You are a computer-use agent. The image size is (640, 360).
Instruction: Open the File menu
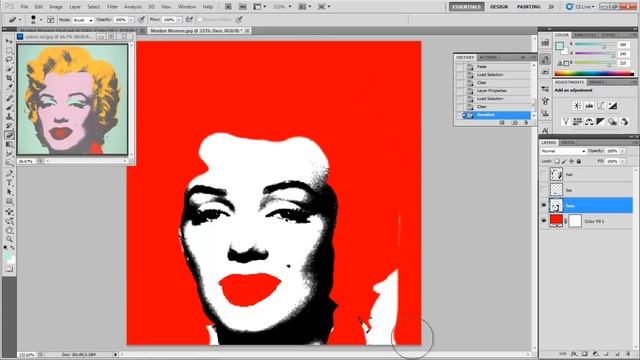coord(24,7)
